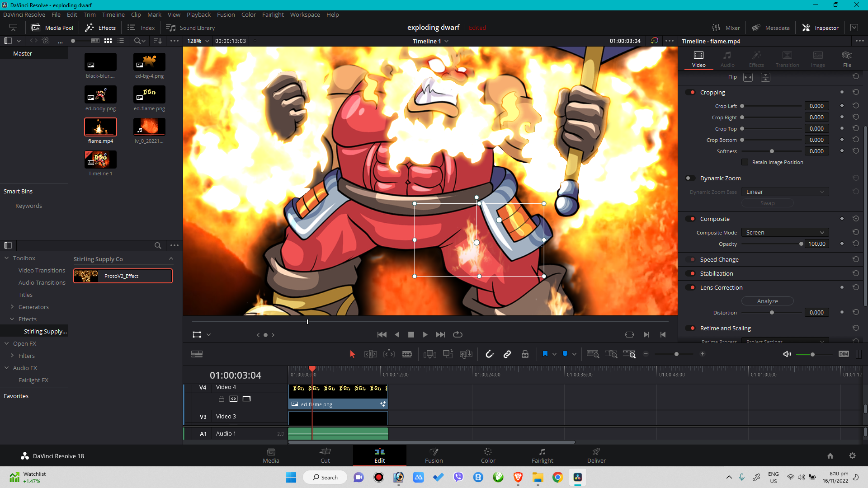Viewport: 868px width, 488px height.
Task: Open the Composite Mode dropdown
Action: (785, 232)
